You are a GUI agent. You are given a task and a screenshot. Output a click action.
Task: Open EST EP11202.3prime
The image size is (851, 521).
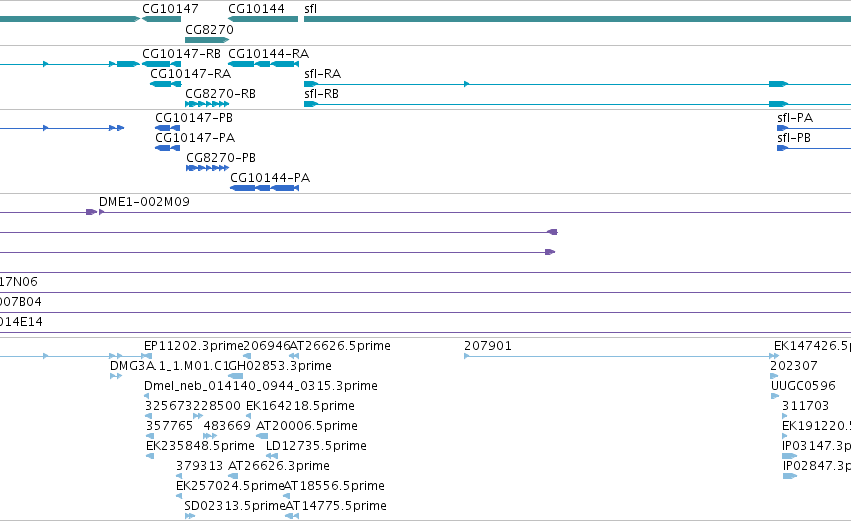[x=194, y=346]
